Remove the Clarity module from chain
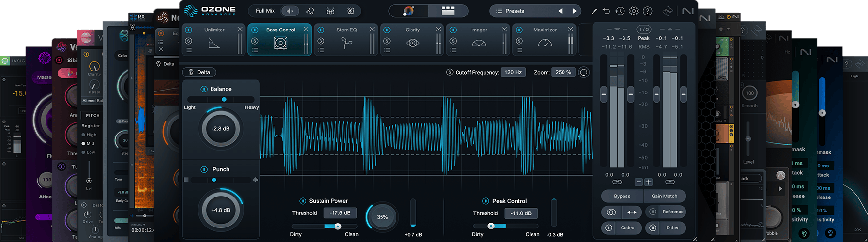Image resolution: width=868 pixels, height=242 pixels. click(438, 30)
